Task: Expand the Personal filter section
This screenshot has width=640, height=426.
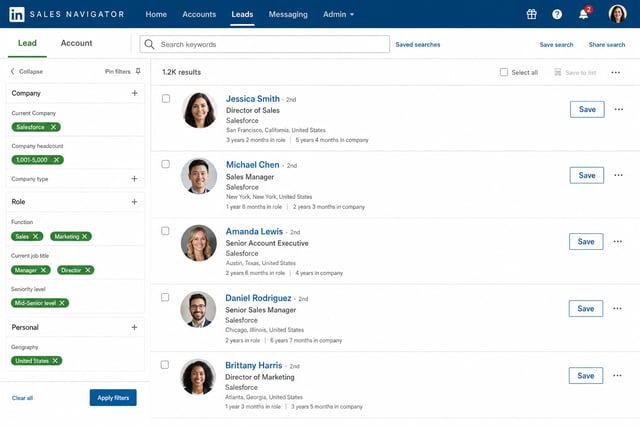Action: tap(134, 327)
